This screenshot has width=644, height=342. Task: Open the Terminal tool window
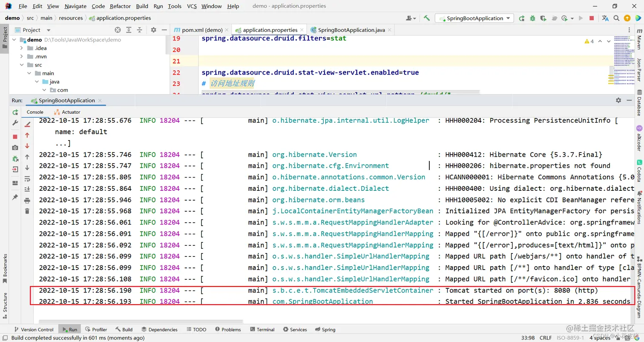[x=262, y=329]
